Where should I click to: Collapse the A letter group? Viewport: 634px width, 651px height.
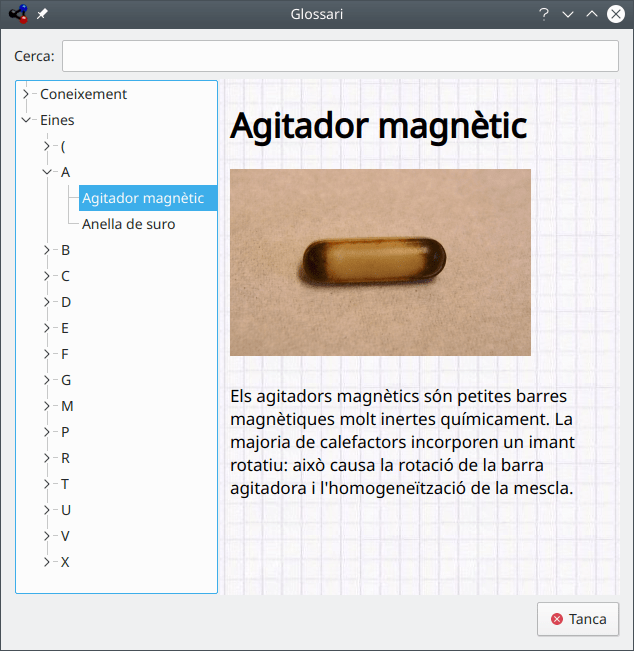point(47,172)
